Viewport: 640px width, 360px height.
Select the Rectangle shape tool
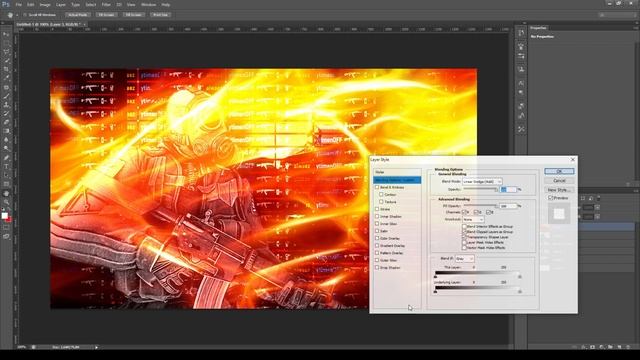(x=6, y=184)
